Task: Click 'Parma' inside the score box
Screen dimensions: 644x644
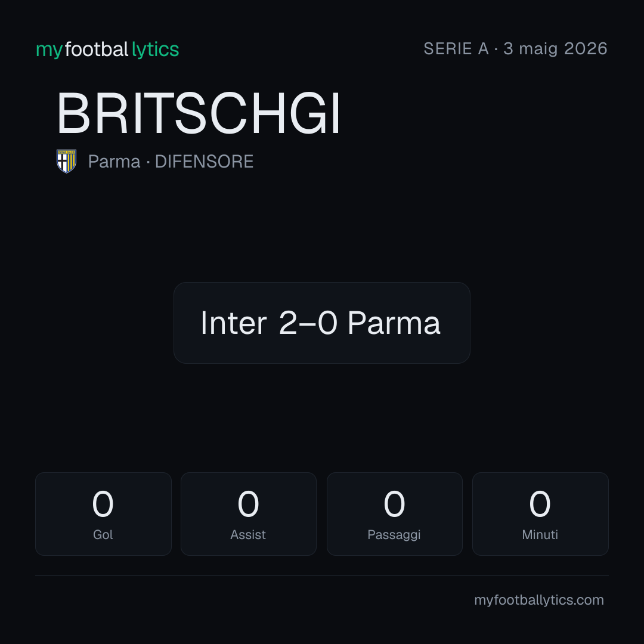Action: (x=394, y=323)
